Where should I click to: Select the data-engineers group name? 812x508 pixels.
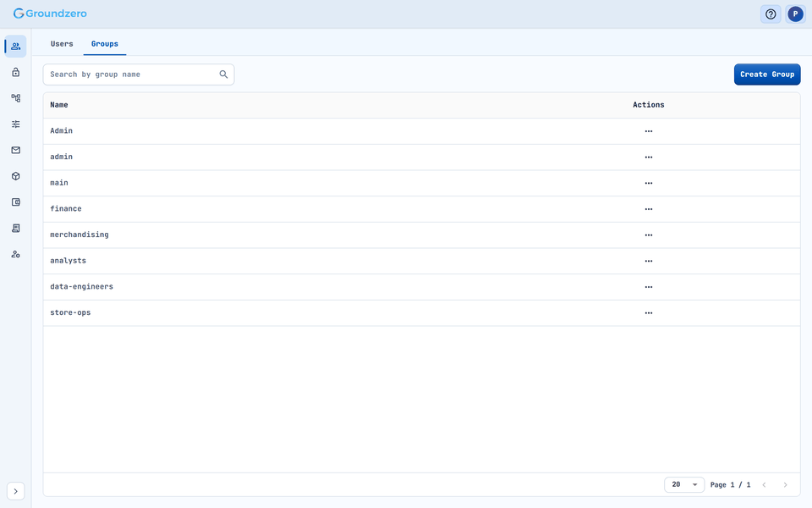tap(81, 286)
